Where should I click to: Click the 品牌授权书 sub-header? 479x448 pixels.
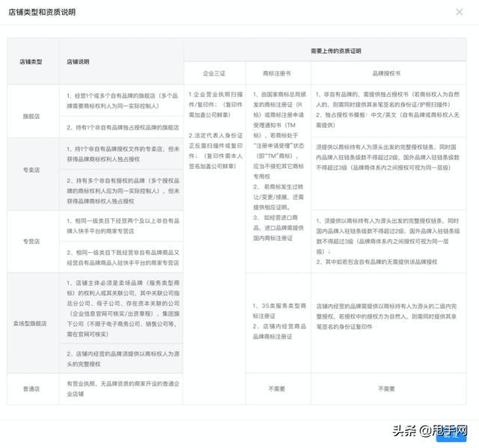point(386,73)
